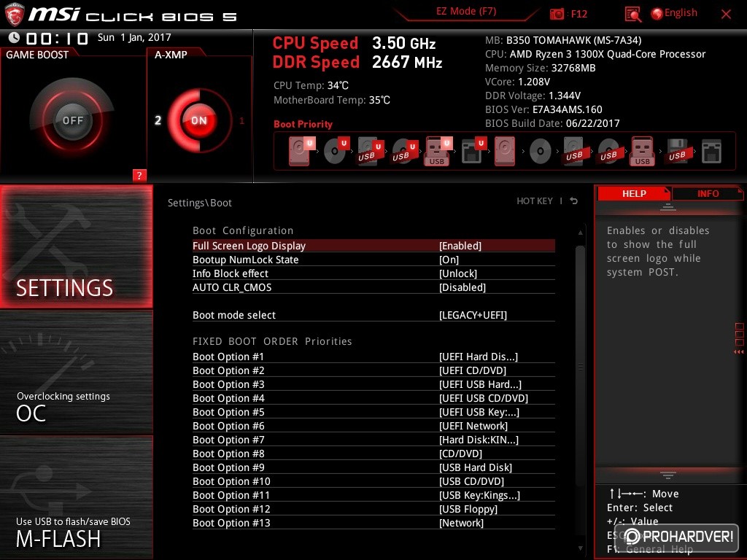Open Boot Option #1 UEFI Hard Disk value
The width and height of the screenshot is (747, 560).
pos(479,357)
